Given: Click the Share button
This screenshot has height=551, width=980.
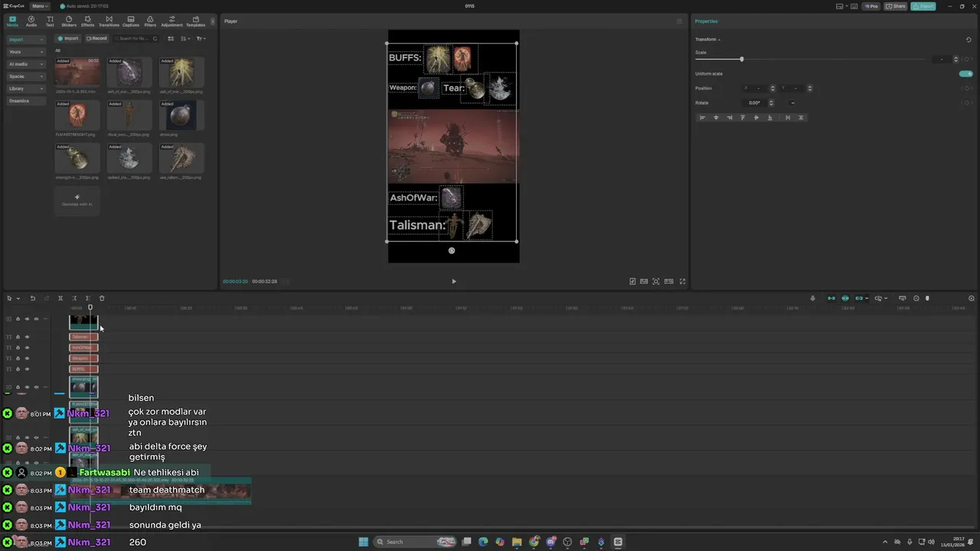Looking at the screenshot, I should (896, 6).
